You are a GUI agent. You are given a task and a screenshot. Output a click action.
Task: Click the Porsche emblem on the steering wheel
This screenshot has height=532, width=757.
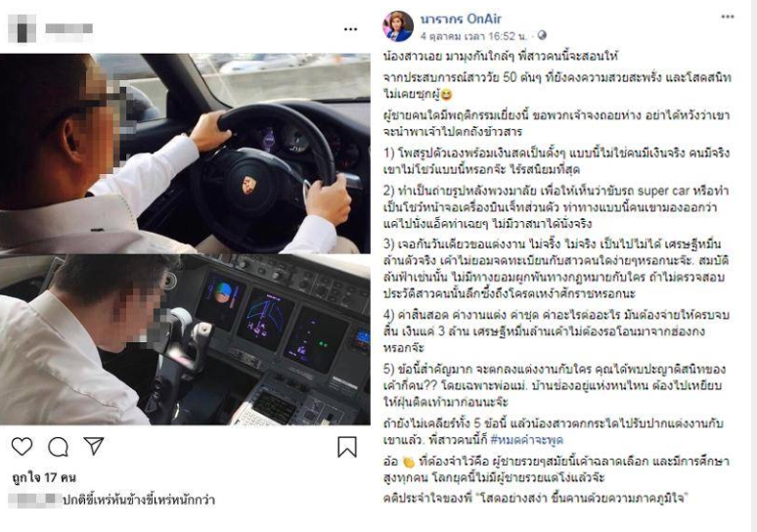click(x=249, y=185)
